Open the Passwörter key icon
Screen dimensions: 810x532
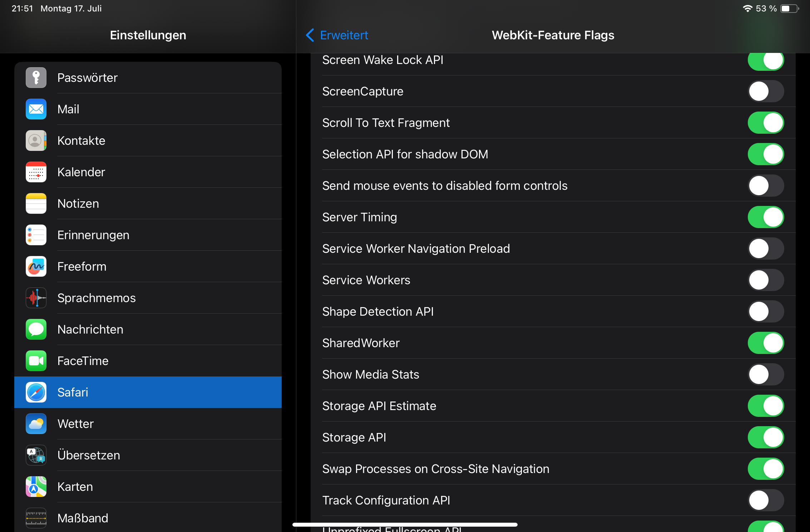tap(36, 78)
